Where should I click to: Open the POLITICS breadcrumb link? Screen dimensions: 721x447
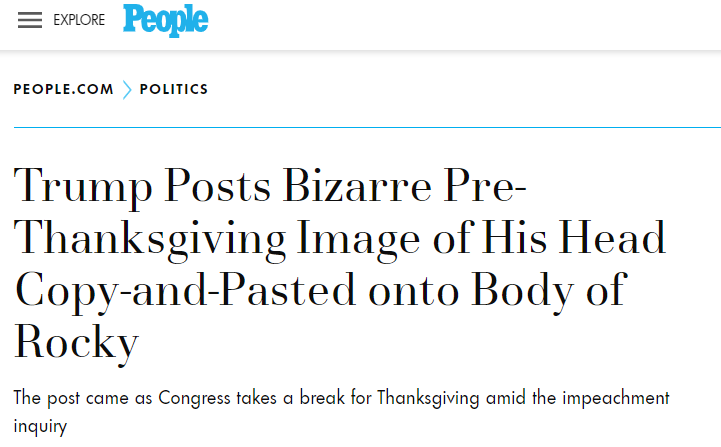click(x=174, y=90)
